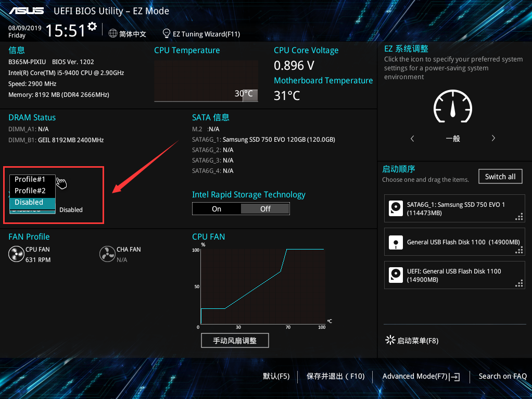Image resolution: width=532 pixels, height=399 pixels.
Task: Click the CHA FAN fan icon
Action: click(x=107, y=254)
